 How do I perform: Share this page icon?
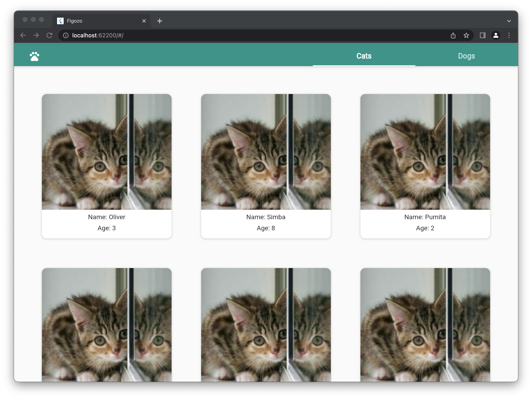point(453,35)
